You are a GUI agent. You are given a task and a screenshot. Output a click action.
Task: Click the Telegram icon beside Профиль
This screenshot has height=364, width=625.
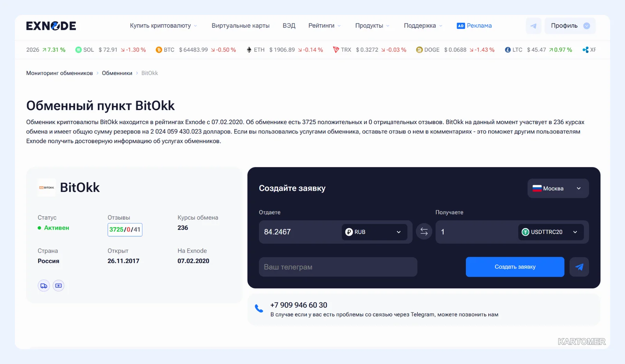coord(533,26)
